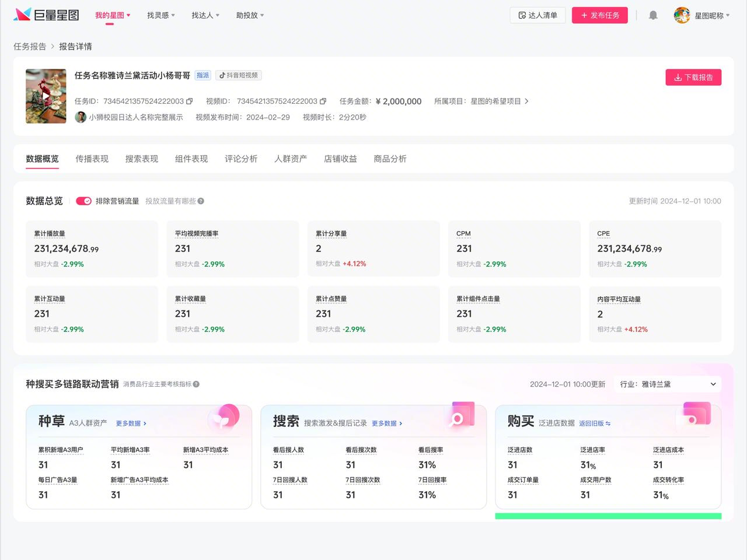Switch to 评论分析 tab

pos(241,159)
